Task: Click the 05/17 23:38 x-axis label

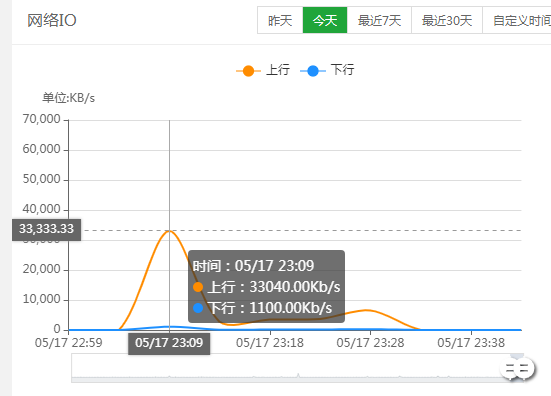Action: coord(471,343)
